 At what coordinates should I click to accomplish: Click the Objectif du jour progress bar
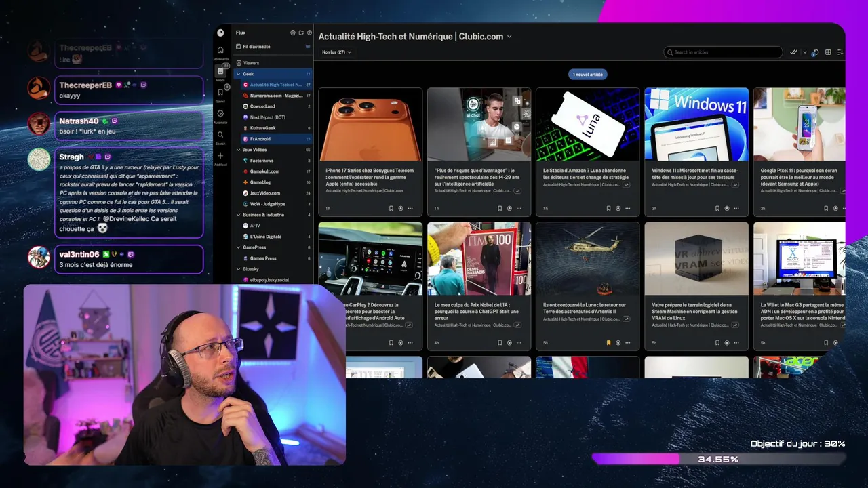pyautogui.click(x=719, y=459)
